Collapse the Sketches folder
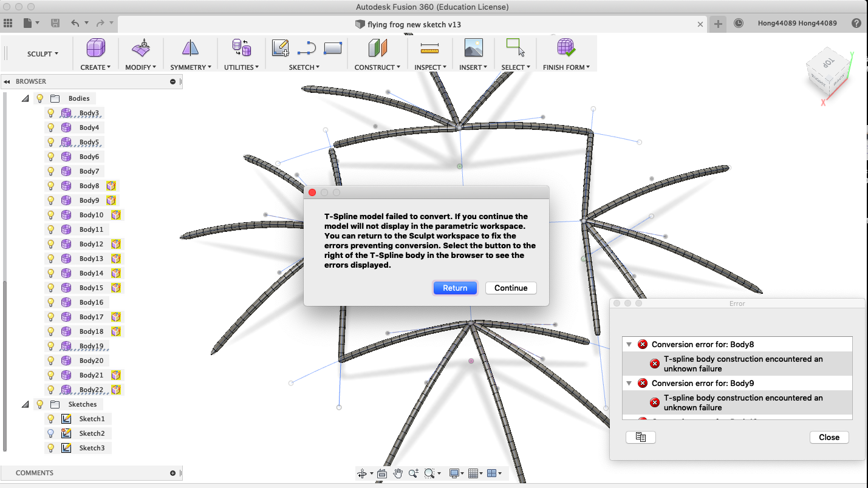The height and width of the screenshot is (488, 868). point(25,404)
